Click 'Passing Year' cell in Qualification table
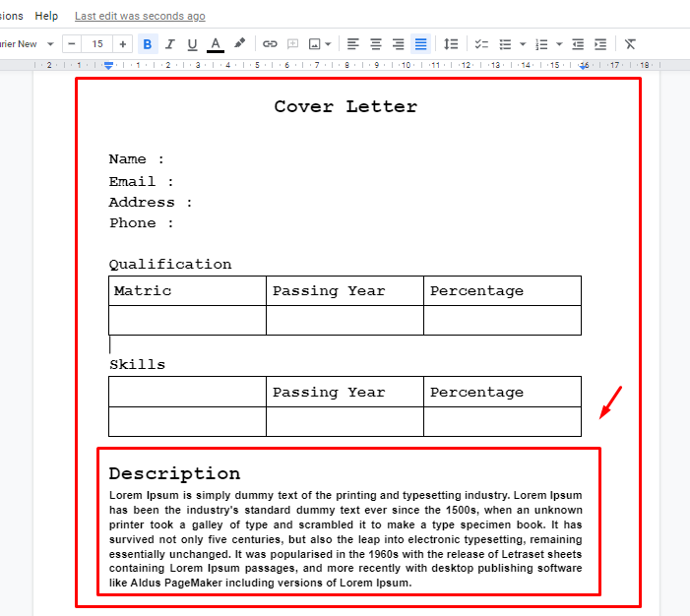Screen dimensions: 690x616 point(345,291)
